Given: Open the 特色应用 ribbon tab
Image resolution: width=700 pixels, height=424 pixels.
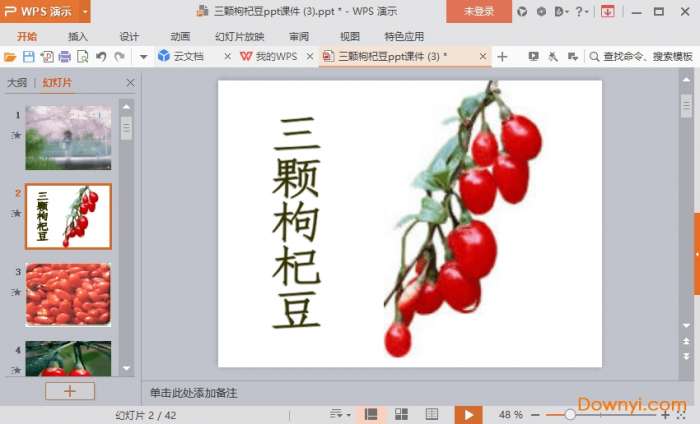Looking at the screenshot, I should [x=404, y=37].
